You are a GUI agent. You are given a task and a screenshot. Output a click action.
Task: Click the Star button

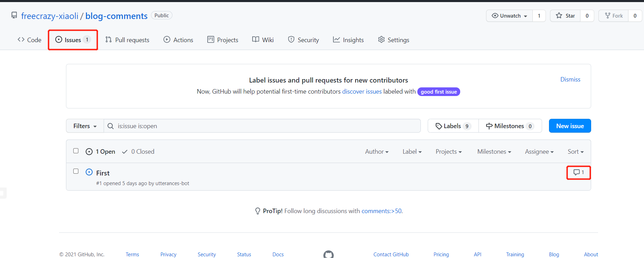(565, 16)
